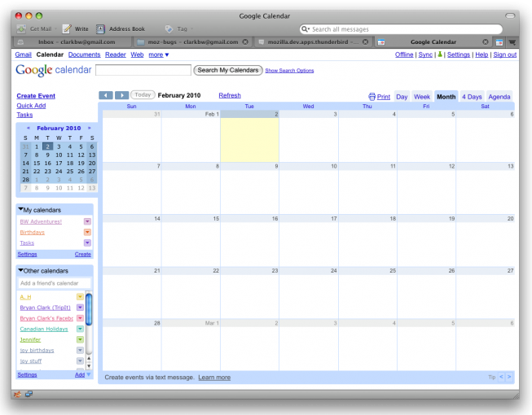Viewport: 532px width, 415px height.
Task: Select February 17 in mini calendar
Action: click(59, 163)
